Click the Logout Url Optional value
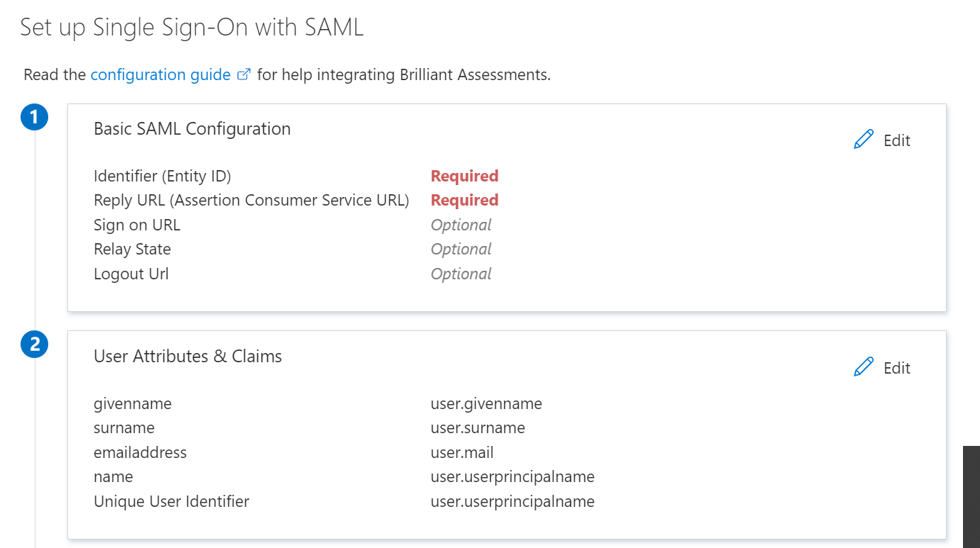 (461, 274)
